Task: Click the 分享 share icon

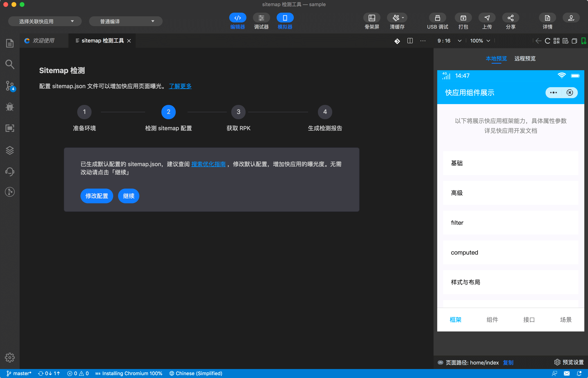Action: point(511,21)
